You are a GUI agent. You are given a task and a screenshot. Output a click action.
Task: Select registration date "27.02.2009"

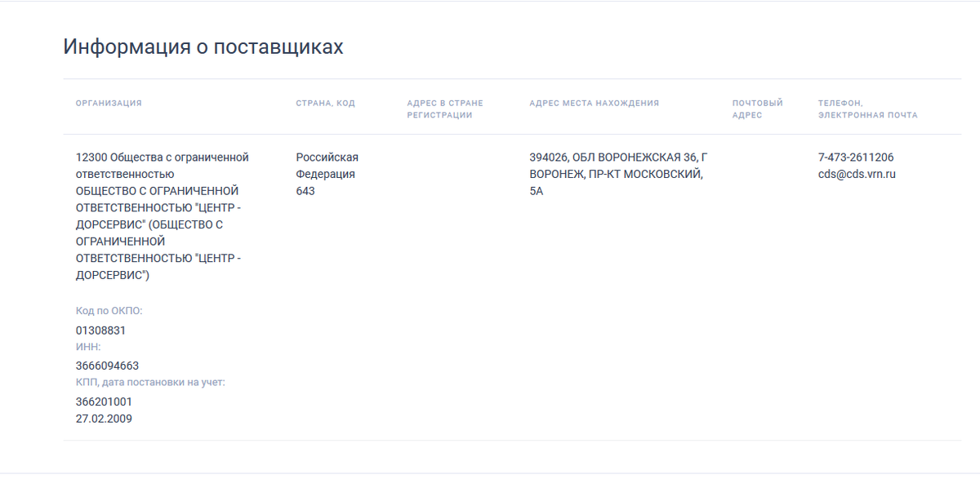coord(104,419)
